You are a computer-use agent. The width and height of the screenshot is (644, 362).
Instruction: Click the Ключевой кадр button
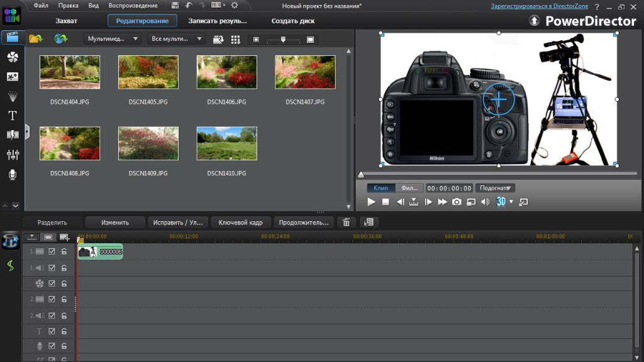click(x=240, y=222)
